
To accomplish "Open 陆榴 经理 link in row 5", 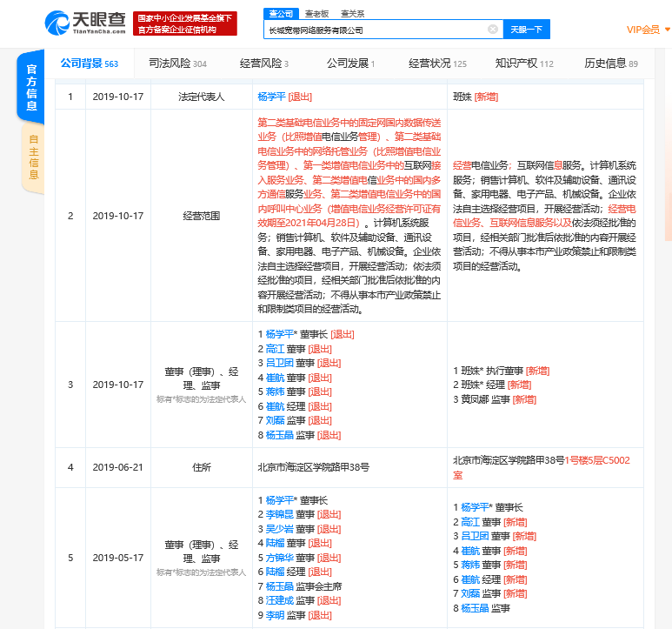I will point(275,572).
